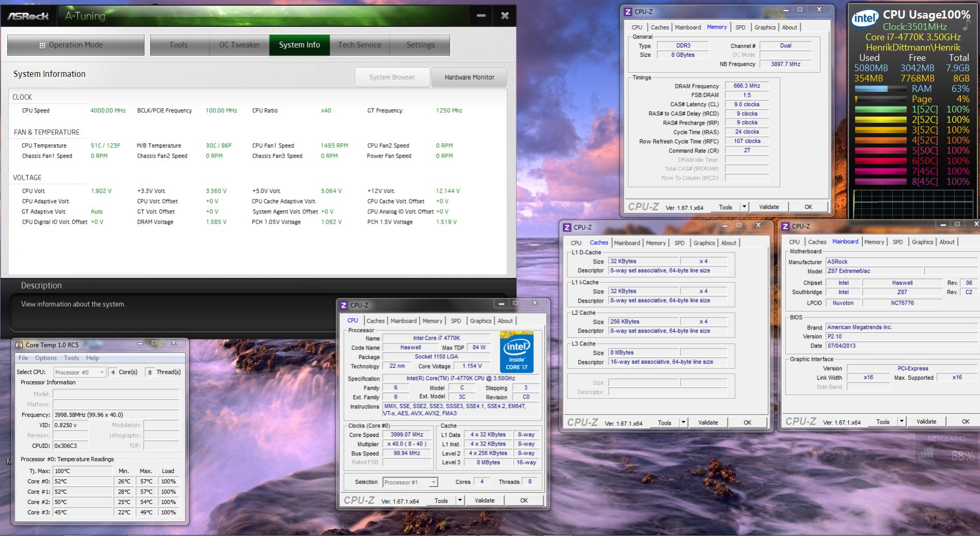This screenshot has width=980, height=536.
Task: Expand the Tools arrow in the CPU-Z CPU window
Action: point(460,500)
